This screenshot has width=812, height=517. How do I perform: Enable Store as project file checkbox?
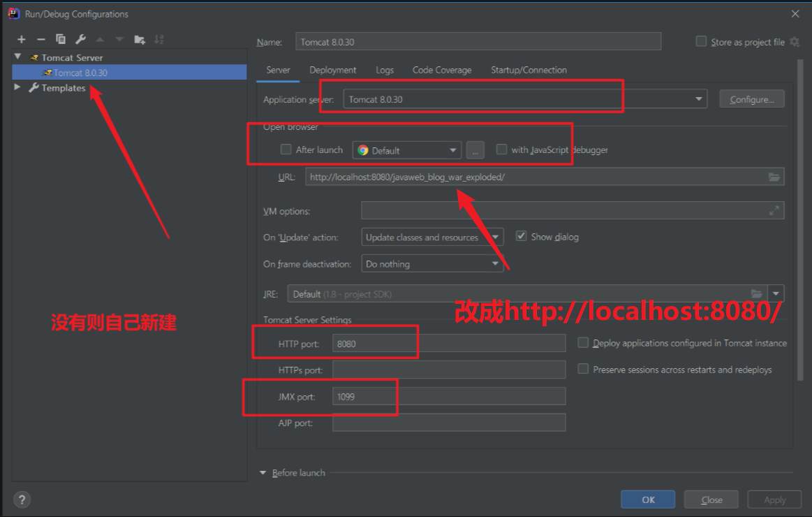pyautogui.click(x=701, y=41)
